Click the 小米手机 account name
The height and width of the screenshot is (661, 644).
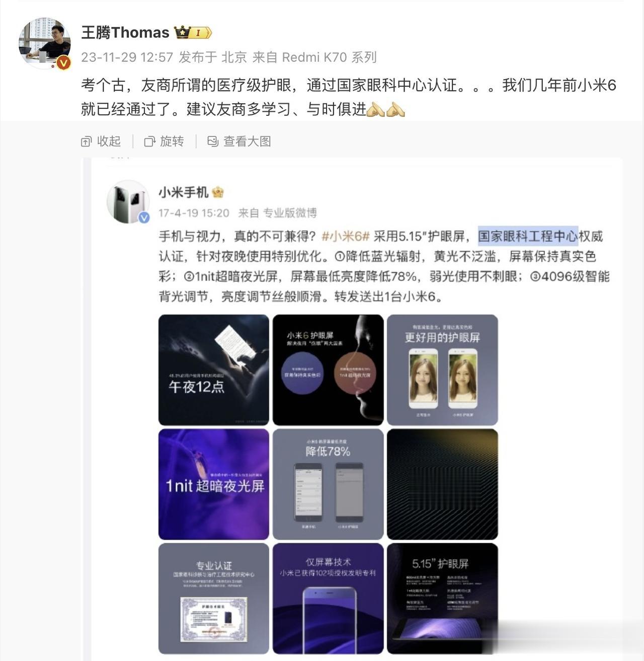[183, 192]
